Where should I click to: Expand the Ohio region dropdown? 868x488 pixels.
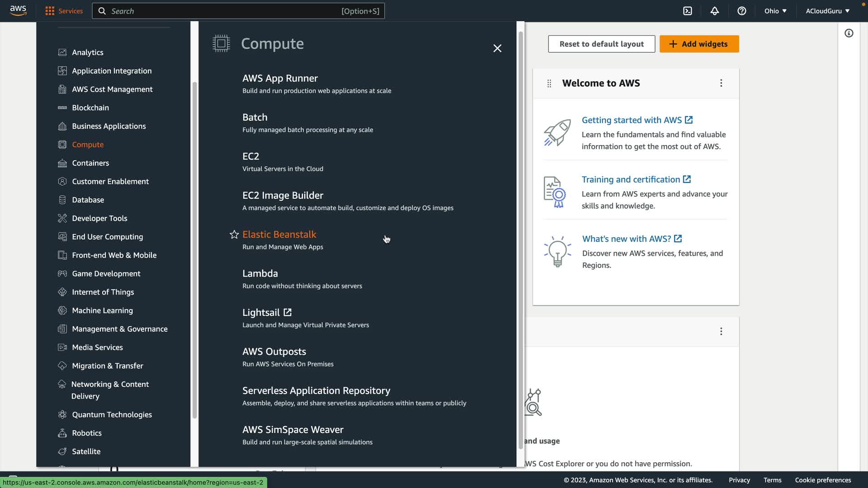(775, 11)
